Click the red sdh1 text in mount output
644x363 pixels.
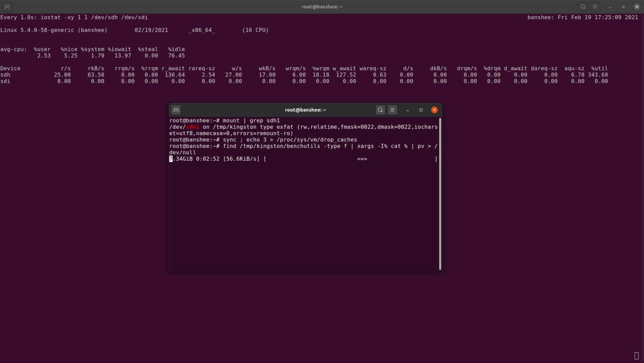coord(193,127)
